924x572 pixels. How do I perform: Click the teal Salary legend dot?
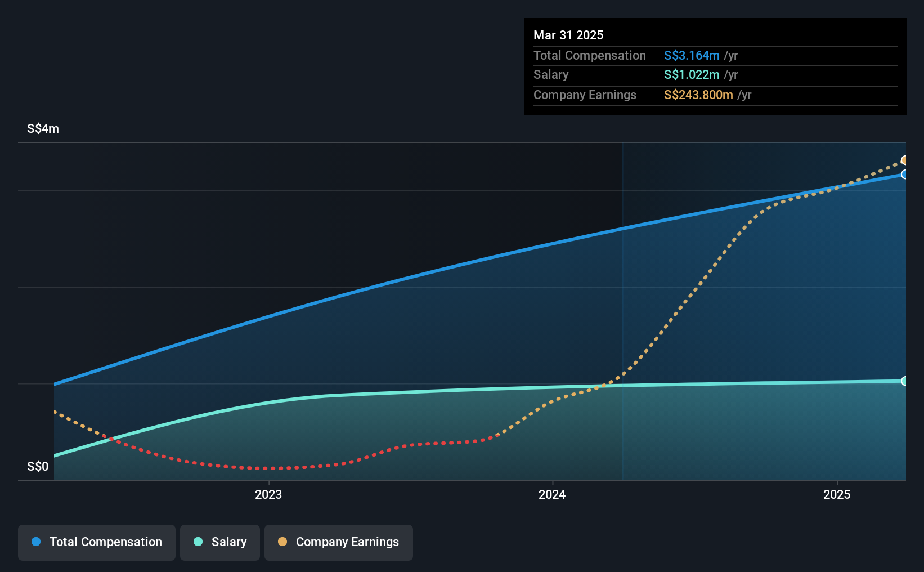click(x=198, y=542)
